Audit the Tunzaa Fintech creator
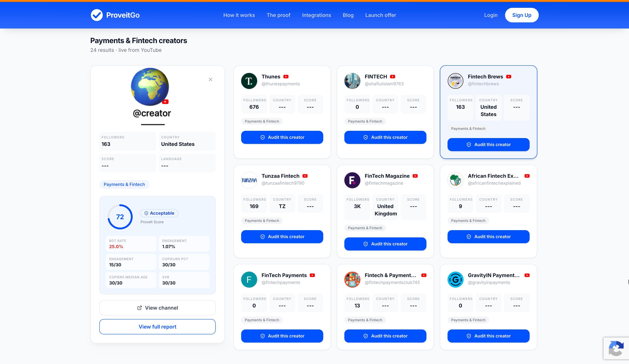This screenshot has height=364, width=629. click(282, 236)
